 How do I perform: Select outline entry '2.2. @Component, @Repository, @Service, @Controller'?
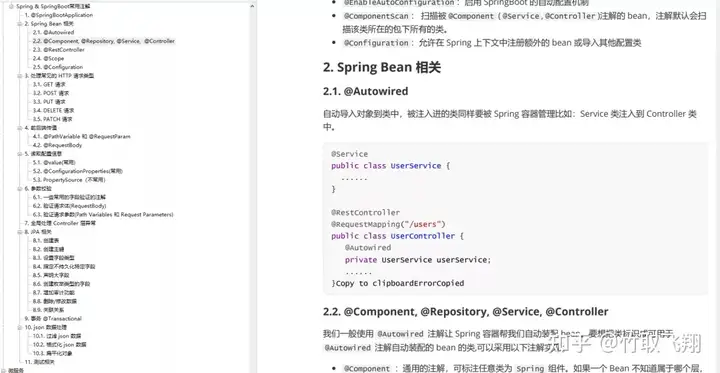(x=104, y=41)
